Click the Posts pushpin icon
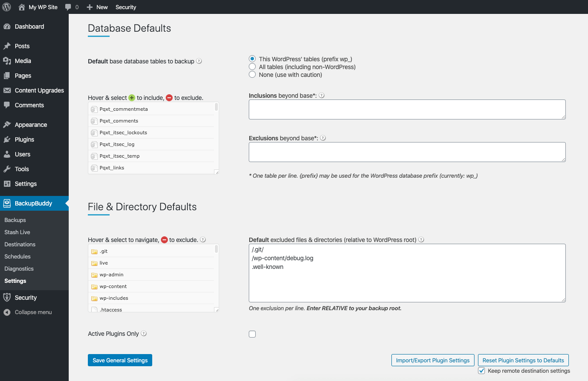588x381 pixels. pos(7,46)
